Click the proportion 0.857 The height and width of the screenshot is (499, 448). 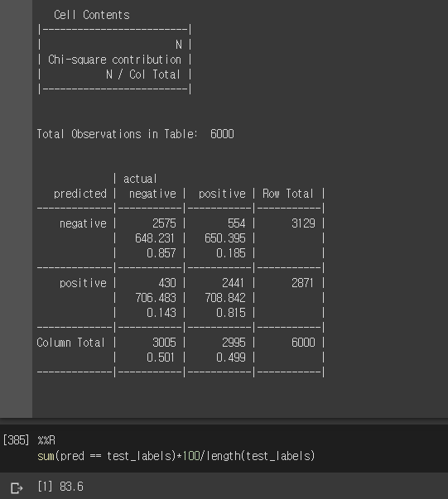pyautogui.click(x=161, y=253)
